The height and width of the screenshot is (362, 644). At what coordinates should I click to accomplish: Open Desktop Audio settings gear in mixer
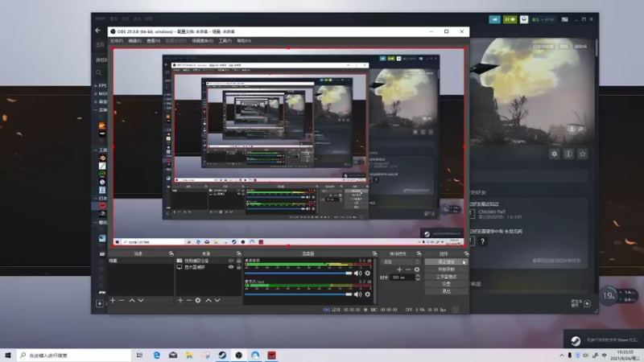(368, 274)
